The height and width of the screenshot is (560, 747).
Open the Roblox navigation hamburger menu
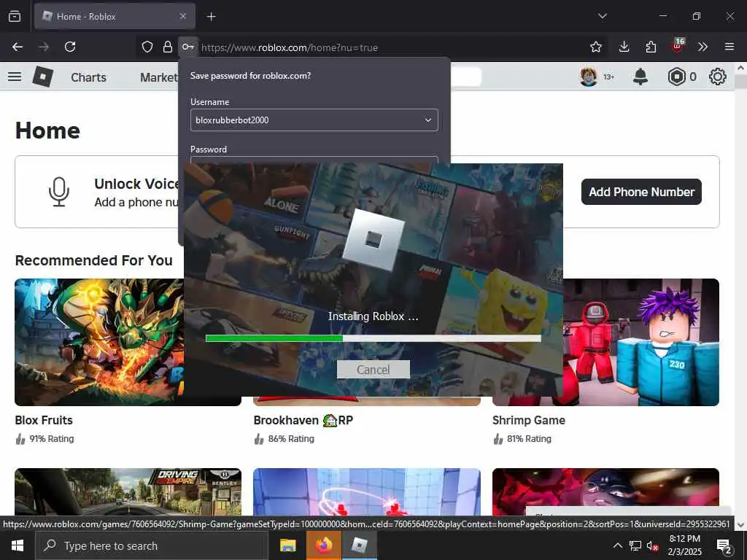pyautogui.click(x=15, y=77)
